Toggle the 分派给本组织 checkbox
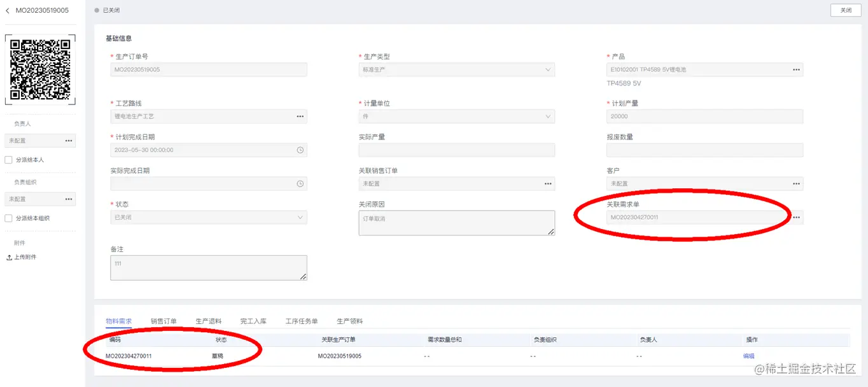 [x=9, y=218]
